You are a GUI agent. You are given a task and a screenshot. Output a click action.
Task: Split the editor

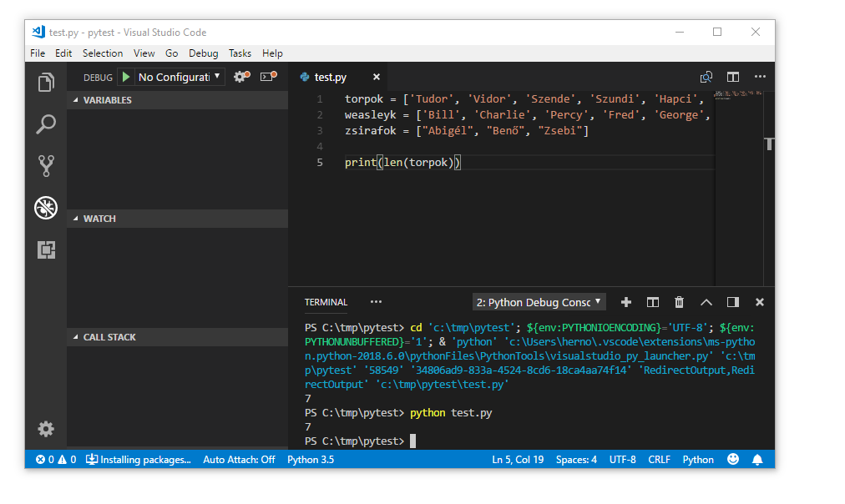[x=733, y=77]
